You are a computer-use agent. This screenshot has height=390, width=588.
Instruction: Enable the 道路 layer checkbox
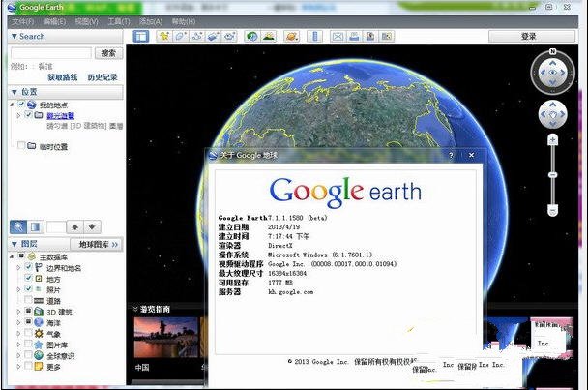click(x=28, y=300)
